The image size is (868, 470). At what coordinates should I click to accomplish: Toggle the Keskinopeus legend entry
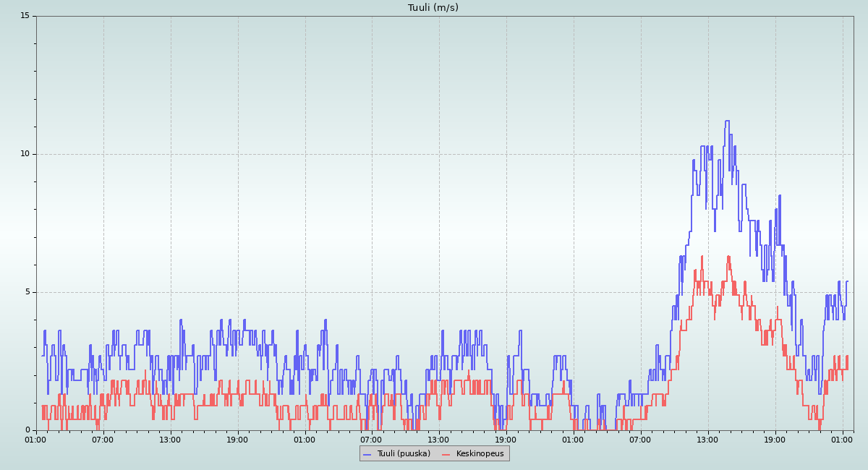click(x=475, y=454)
